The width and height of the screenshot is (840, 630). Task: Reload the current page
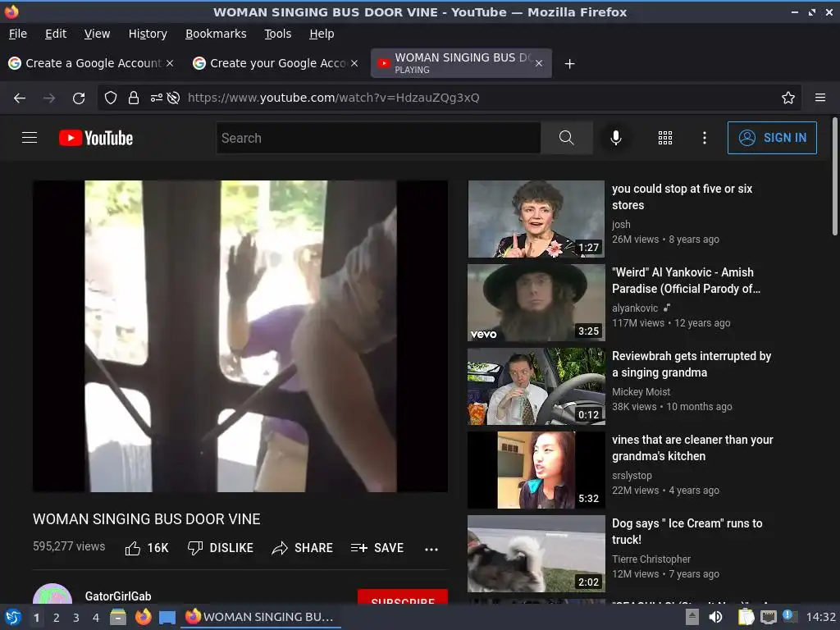(79, 98)
